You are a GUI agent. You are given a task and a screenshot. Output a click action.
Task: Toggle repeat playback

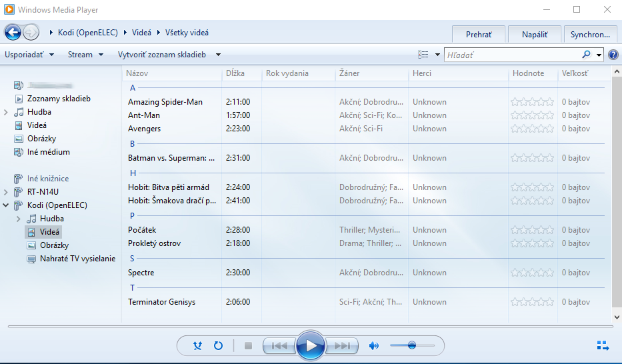point(218,346)
